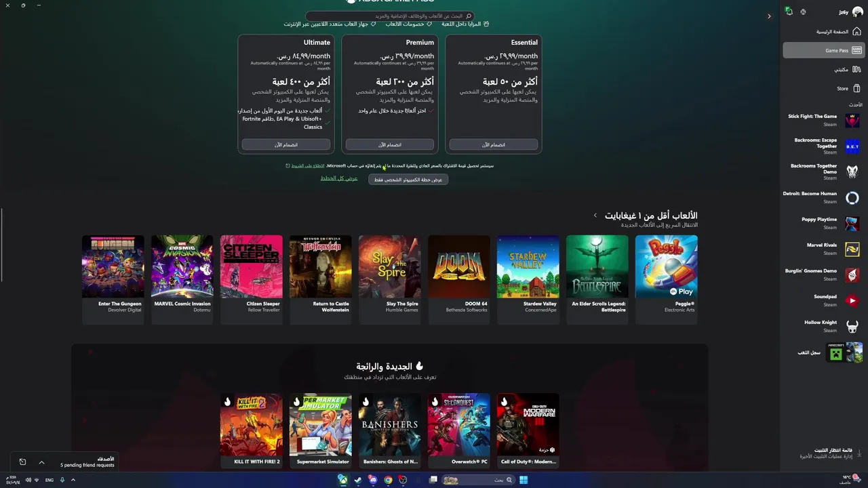Screen dimensions: 868x488
Task: Open the Enter The Gungeon thumbnail
Action: [113, 266]
